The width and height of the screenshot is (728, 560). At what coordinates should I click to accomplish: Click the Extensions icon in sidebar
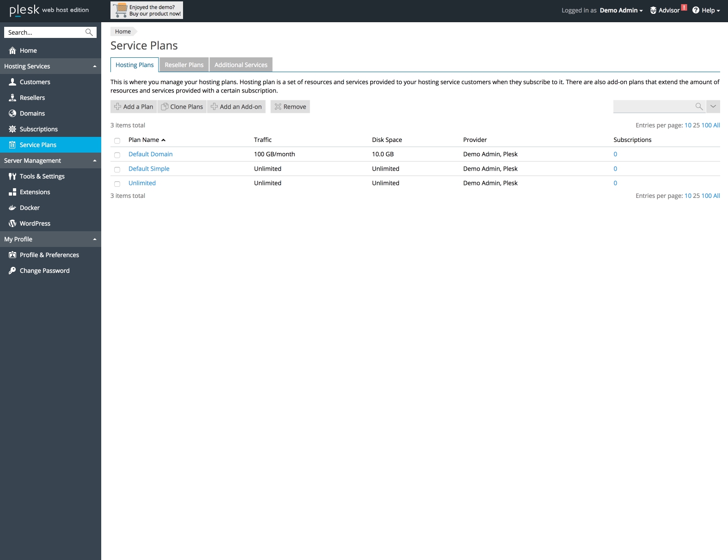[x=12, y=192]
